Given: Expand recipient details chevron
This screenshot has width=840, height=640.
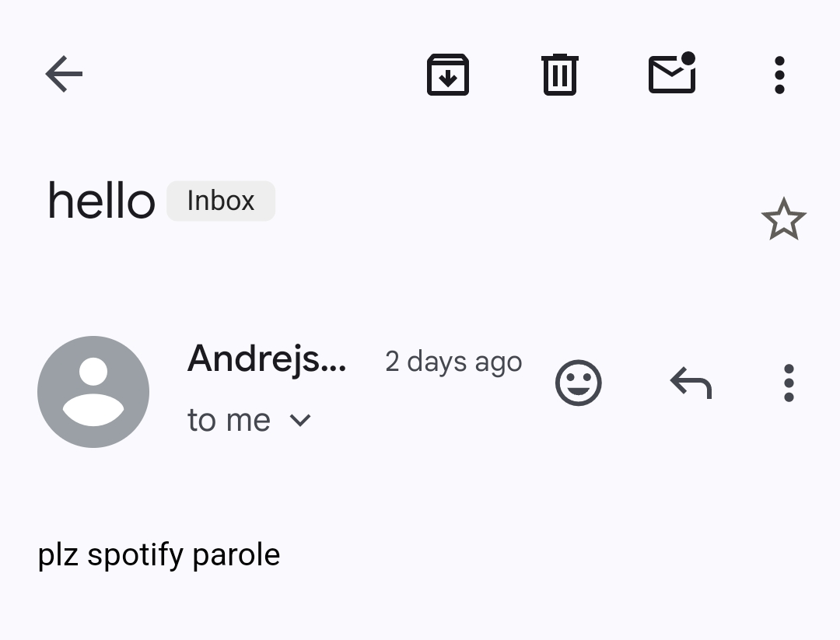Looking at the screenshot, I should [x=300, y=421].
